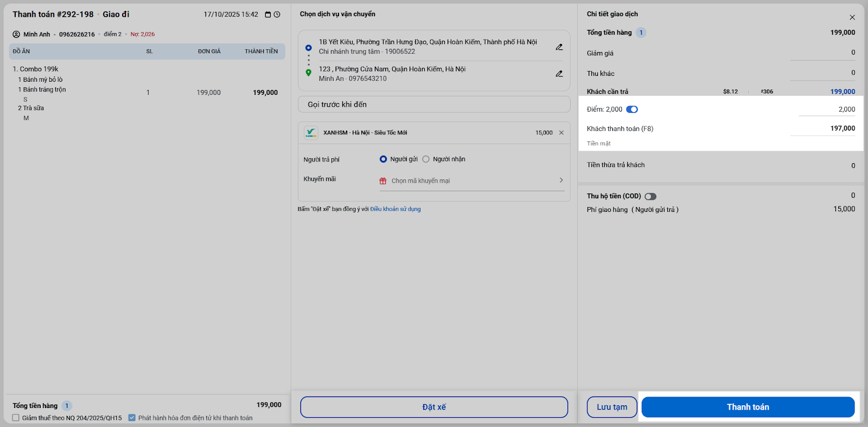Expand the Chọn mã khuyến mại selector
Image resolution: width=868 pixels, height=427 pixels.
pyautogui.click(x=561, y=180)
